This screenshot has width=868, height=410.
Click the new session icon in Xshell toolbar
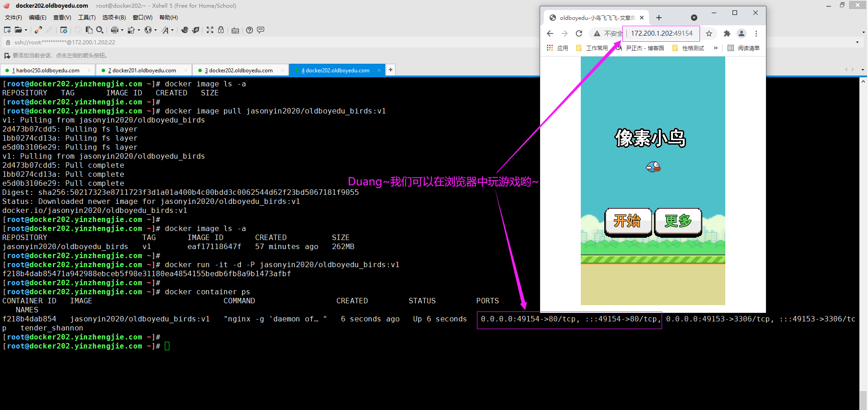[x=7, y=30]
